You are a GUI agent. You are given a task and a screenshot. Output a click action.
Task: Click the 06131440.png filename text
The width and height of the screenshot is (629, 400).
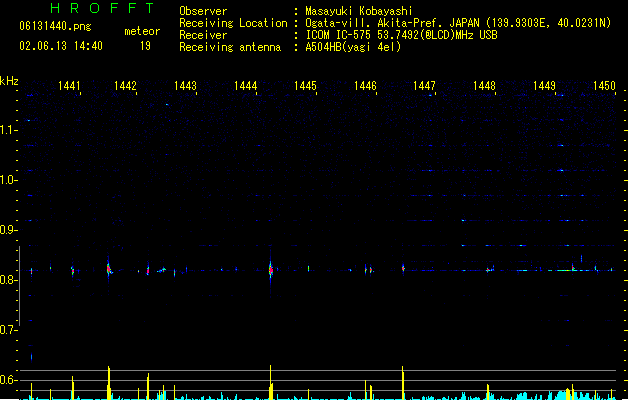[55, 26]
